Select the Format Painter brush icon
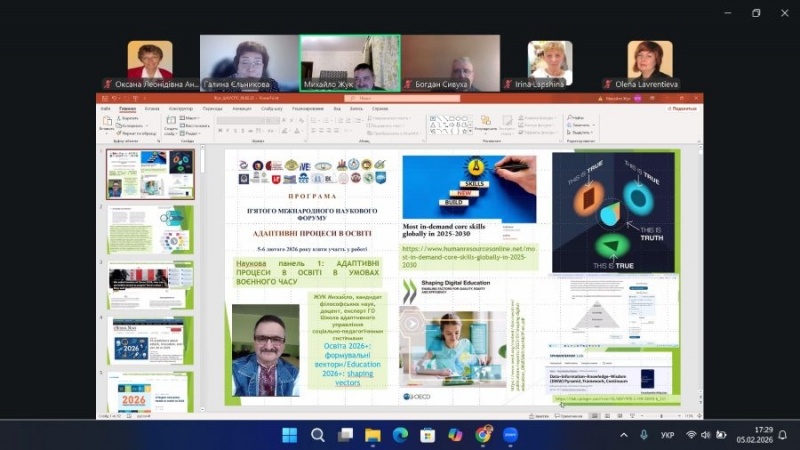The image size is (800, 450). click(x=119, y=133)
